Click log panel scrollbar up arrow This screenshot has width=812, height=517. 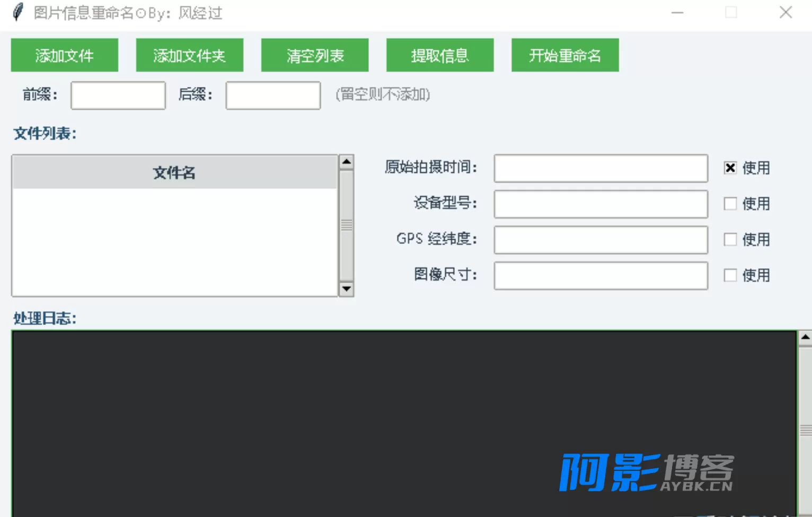(x=805, y=337)
